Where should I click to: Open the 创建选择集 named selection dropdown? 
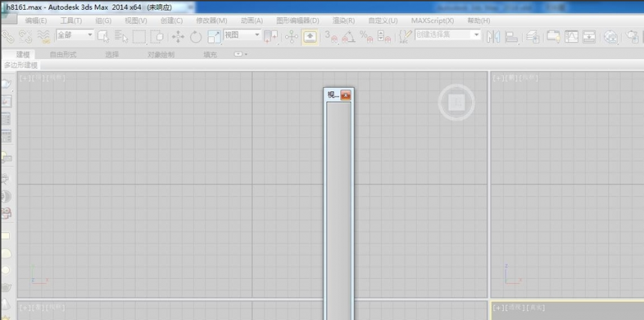tap(448, 34)
